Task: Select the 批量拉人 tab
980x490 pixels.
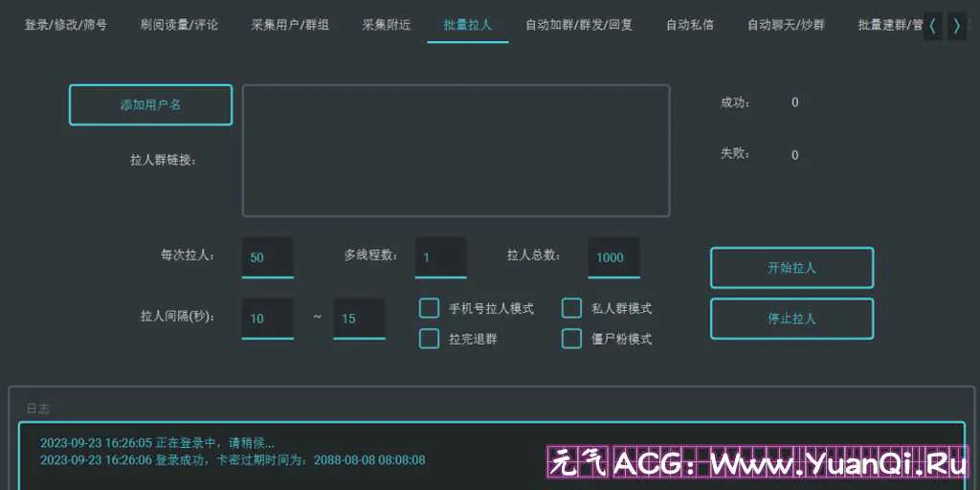Action: [467, 26]
